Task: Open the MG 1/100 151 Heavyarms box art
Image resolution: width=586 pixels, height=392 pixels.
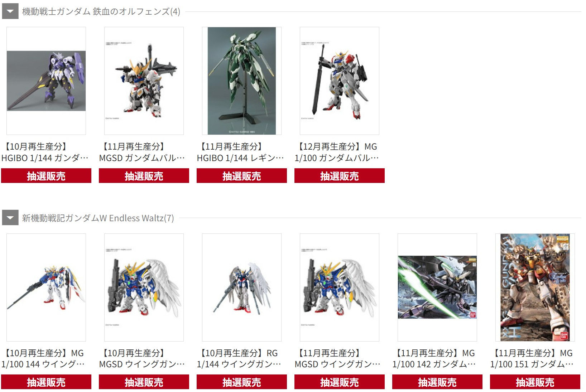Action: click(535, 287)
